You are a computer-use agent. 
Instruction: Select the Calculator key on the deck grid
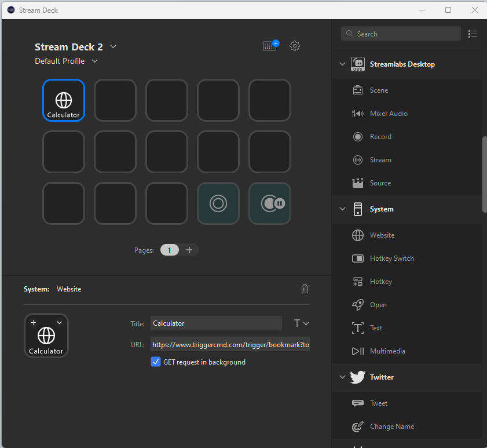[64, 100]
